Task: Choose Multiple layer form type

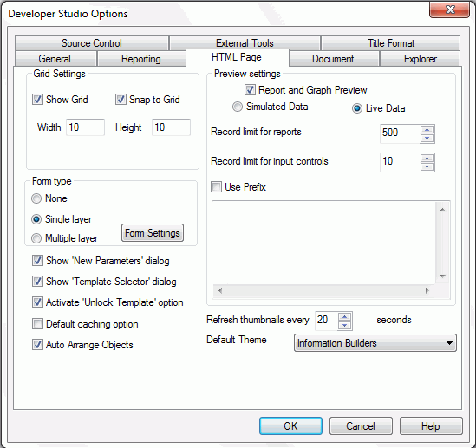Action: point(36,238)
